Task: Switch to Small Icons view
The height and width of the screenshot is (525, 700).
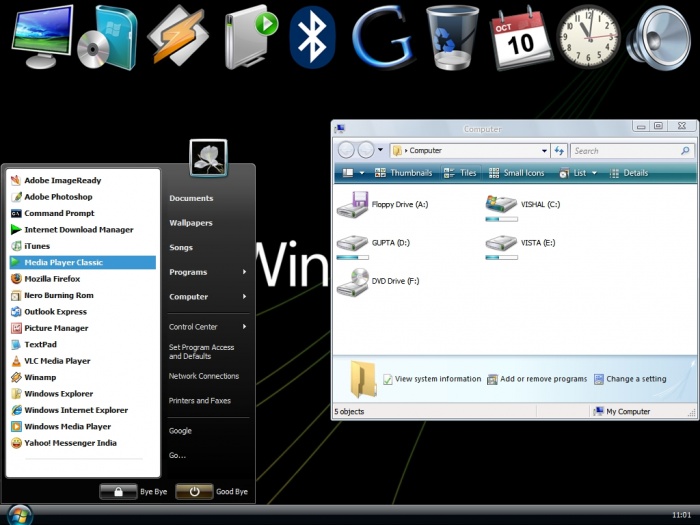Action: coord(517,173)
